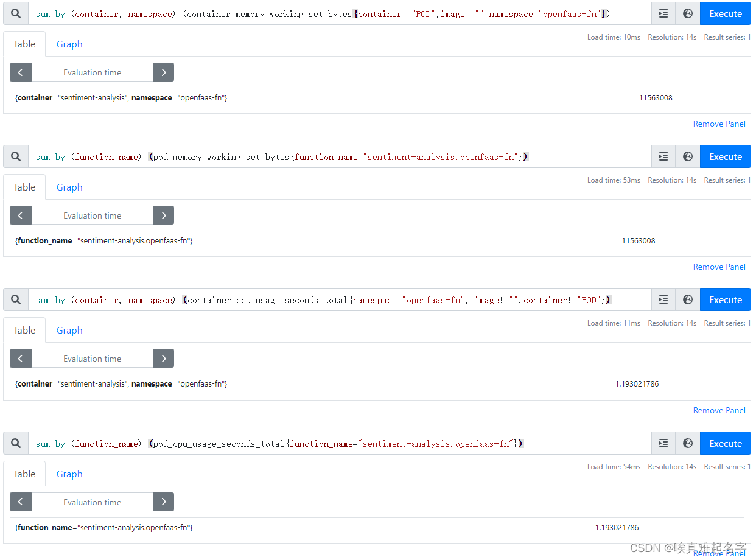Click the search magnifier icon on the first query panel
The height and width of the screenshot is (560, 756).
[x=15, y=13]
